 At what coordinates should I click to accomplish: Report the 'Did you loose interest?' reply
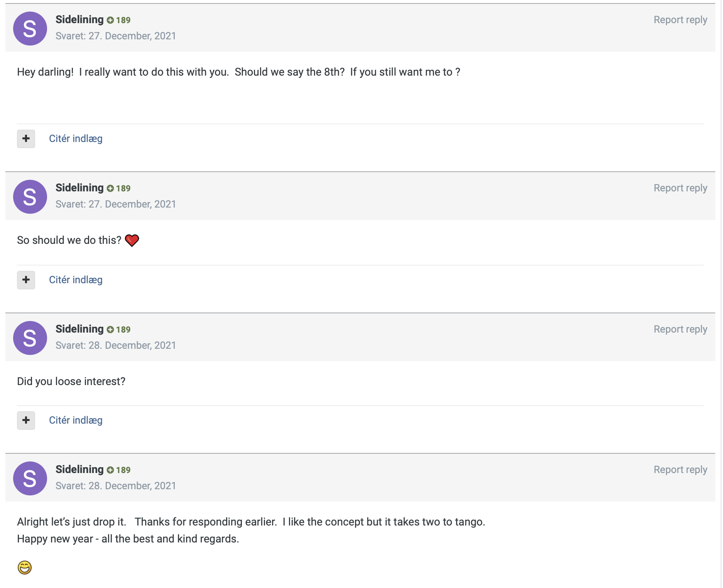tap(680, 329)
